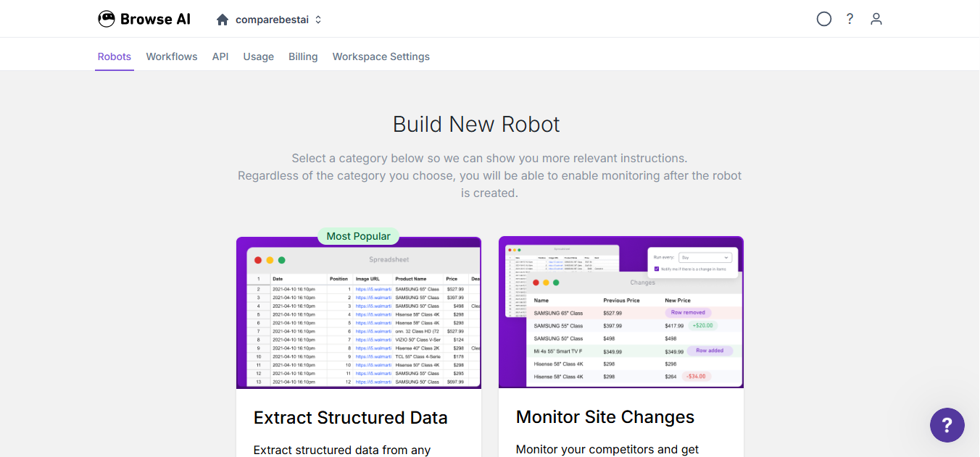The width and height of the screenshot is (980, 457).
Task: Click the Browse AI robot logo icon
Action: [x=107, y=19]
